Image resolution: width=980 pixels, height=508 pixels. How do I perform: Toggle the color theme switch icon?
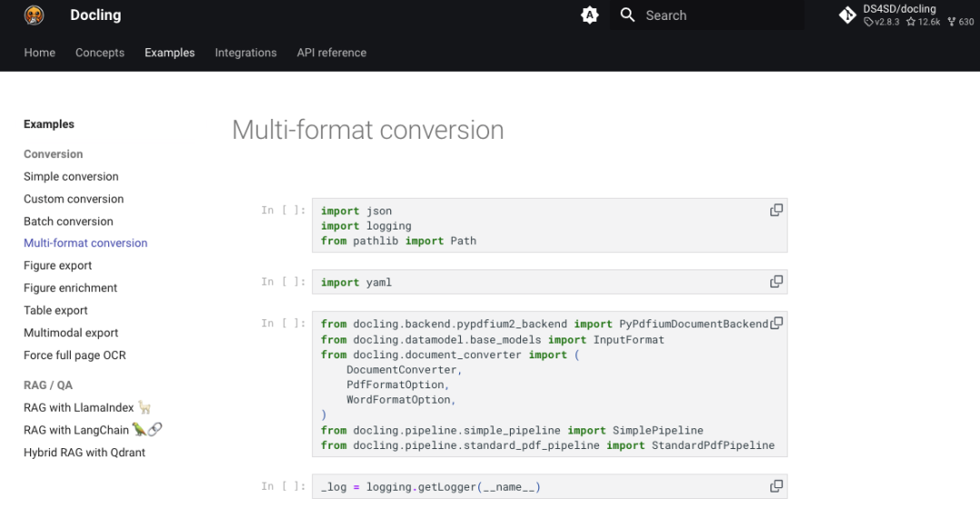(x=590, y=15)
